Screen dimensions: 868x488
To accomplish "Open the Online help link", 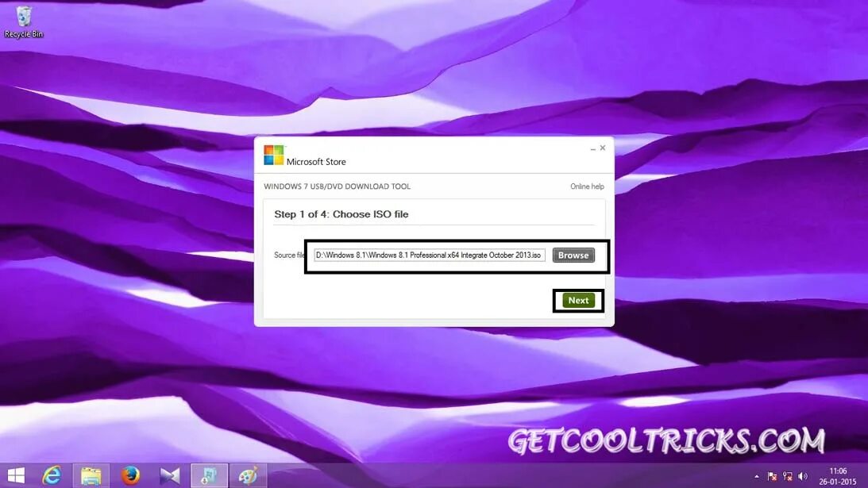I will [588, 186].
